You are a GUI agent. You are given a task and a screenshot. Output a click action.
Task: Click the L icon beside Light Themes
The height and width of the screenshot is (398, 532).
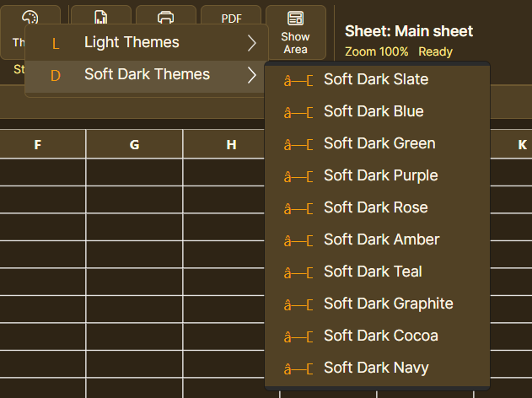pyautogui.click(x=56, y=44)
